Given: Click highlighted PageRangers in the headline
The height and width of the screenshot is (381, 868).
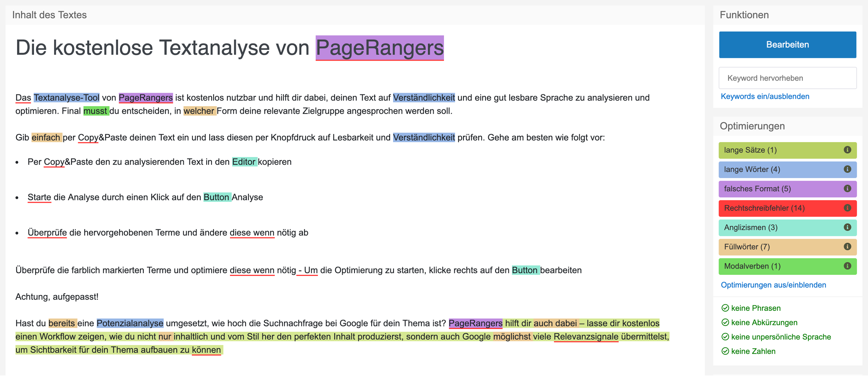Looking at the screenshot, I should coord(379,47).
